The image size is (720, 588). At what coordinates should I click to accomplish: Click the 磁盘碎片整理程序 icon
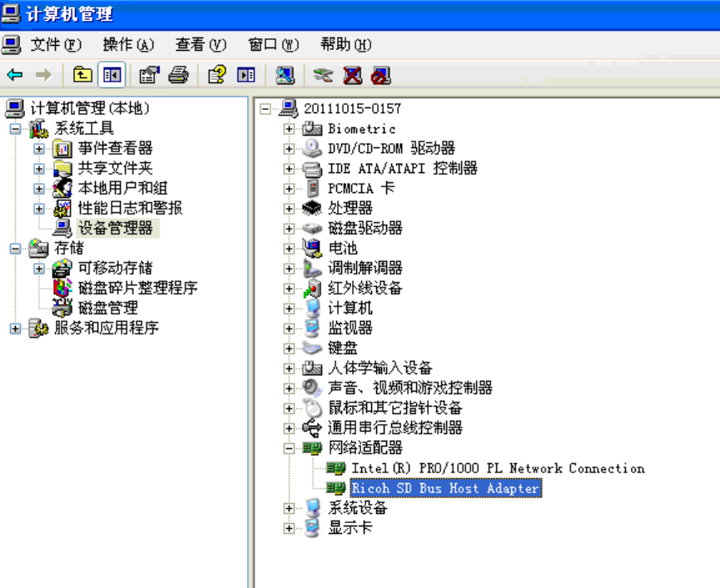coord(62,288)
